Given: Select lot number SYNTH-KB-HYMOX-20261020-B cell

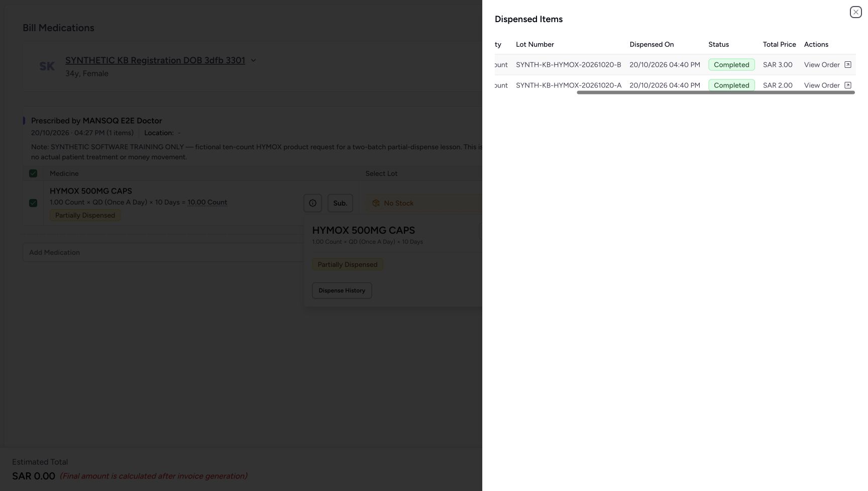Looking at the screenshot, I should (568, 65).
